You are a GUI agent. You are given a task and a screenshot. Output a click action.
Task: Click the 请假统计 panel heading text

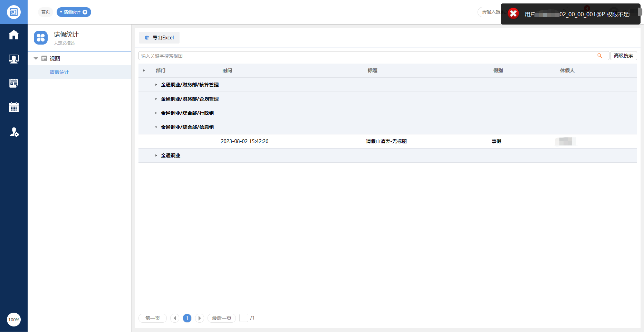click(x=66, y=35)
